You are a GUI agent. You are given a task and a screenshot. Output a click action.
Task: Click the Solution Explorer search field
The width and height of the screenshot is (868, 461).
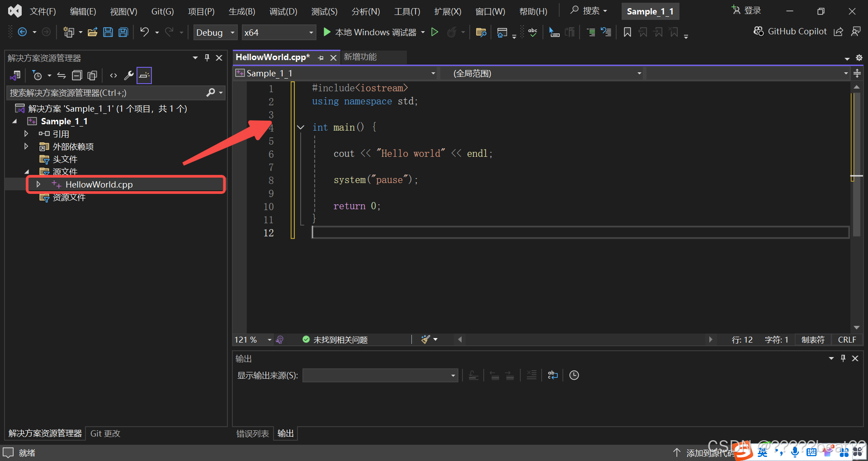click(107, 93)
